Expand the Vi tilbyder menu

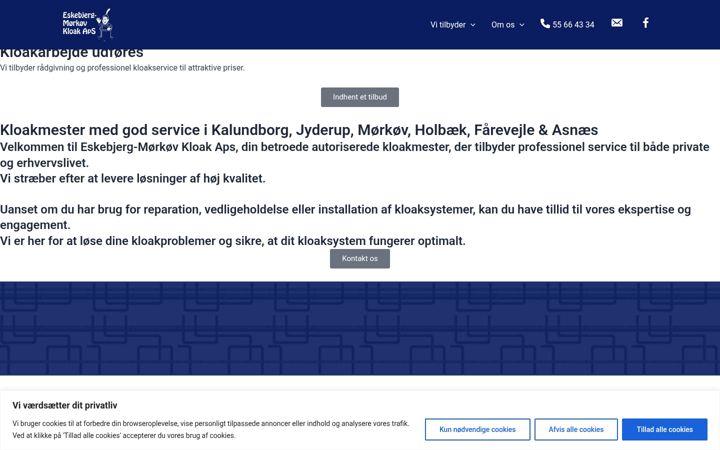click(452, 25)
